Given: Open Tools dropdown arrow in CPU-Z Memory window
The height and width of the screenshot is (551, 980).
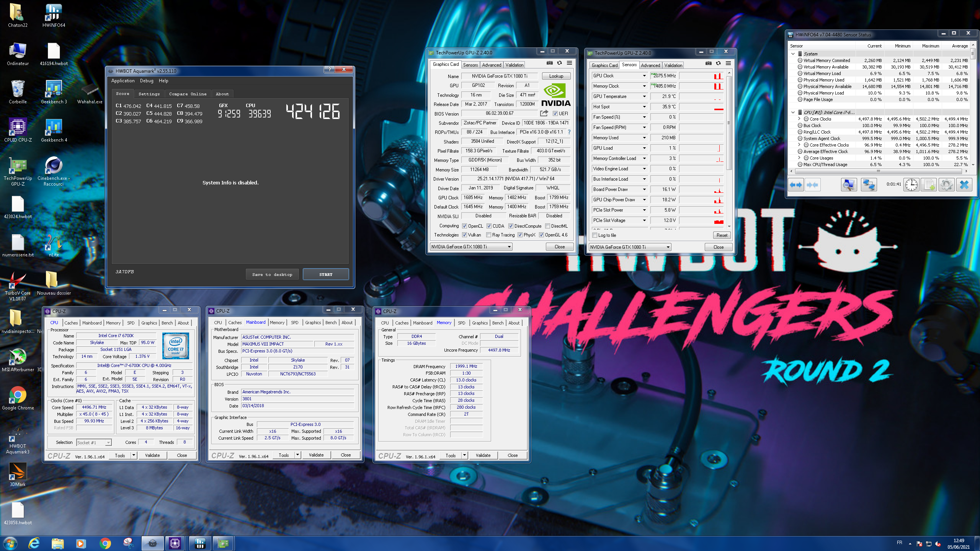Looking at the screenshot, I should (x=464, y=455).
